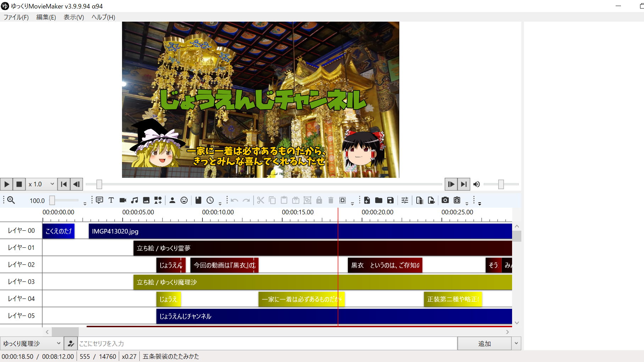Select the 立ち絵 / ゆっくり霊夢 clip
This screenshot has width=644, height=362.
coord(322,248)
